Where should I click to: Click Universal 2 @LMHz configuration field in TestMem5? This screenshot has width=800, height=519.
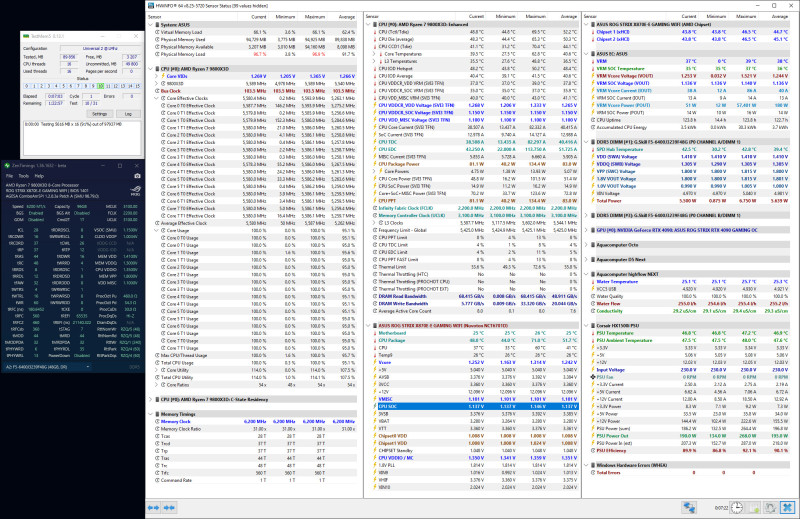[x=99, y=48]
